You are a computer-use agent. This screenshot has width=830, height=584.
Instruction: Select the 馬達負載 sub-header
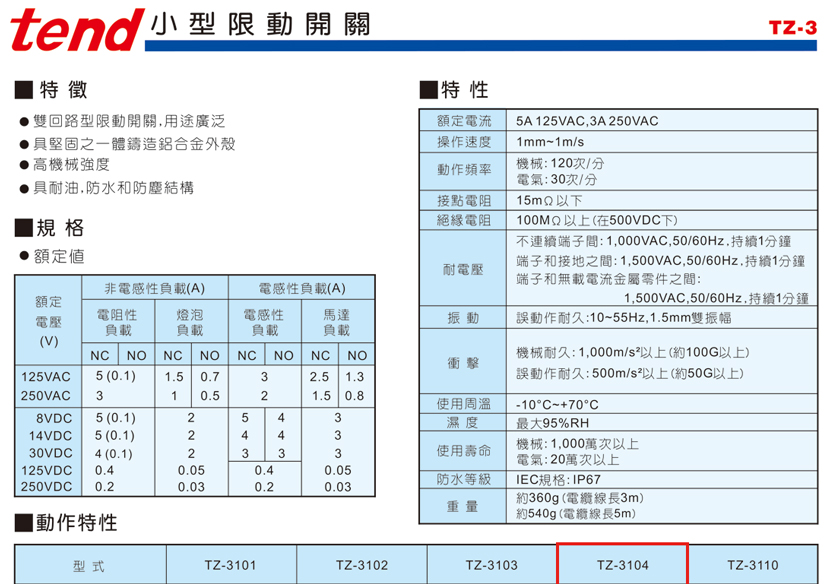tap(337, 322)
